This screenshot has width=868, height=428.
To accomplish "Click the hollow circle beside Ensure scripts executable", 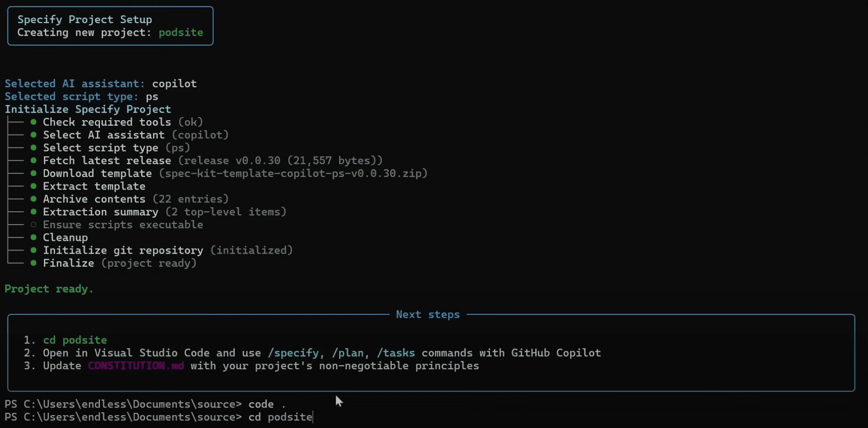I will 34,225.
